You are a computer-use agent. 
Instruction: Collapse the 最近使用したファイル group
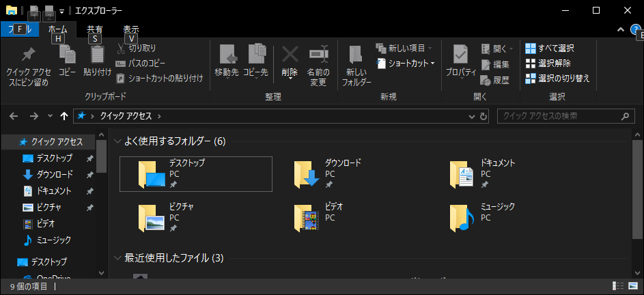(118, 258)
